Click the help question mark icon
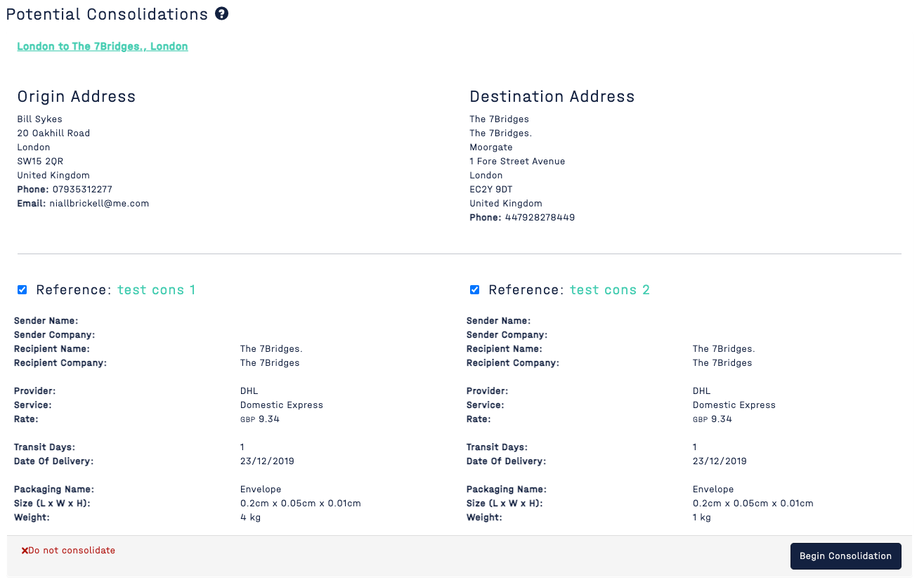Screen dimensions: 924x578 [221, 13]
